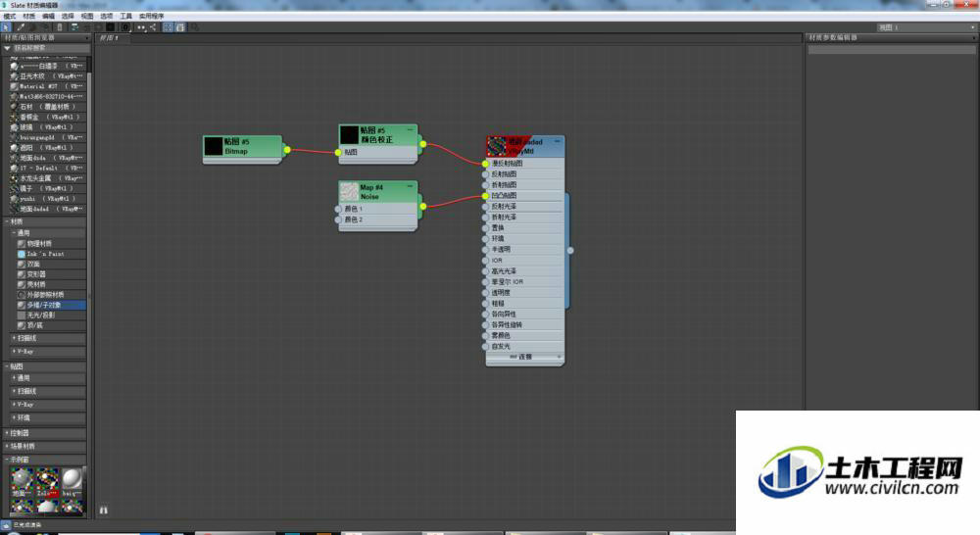Image resolution: width=980 pixels, height=535 pixels.
Task: Open the 实用程序 menu
Action: [151, 16]
